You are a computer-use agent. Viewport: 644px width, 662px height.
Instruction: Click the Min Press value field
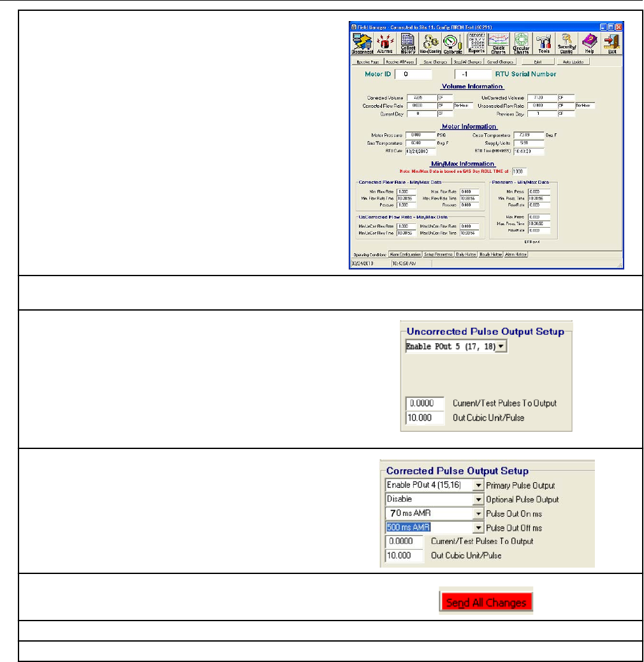click(539, 192)
